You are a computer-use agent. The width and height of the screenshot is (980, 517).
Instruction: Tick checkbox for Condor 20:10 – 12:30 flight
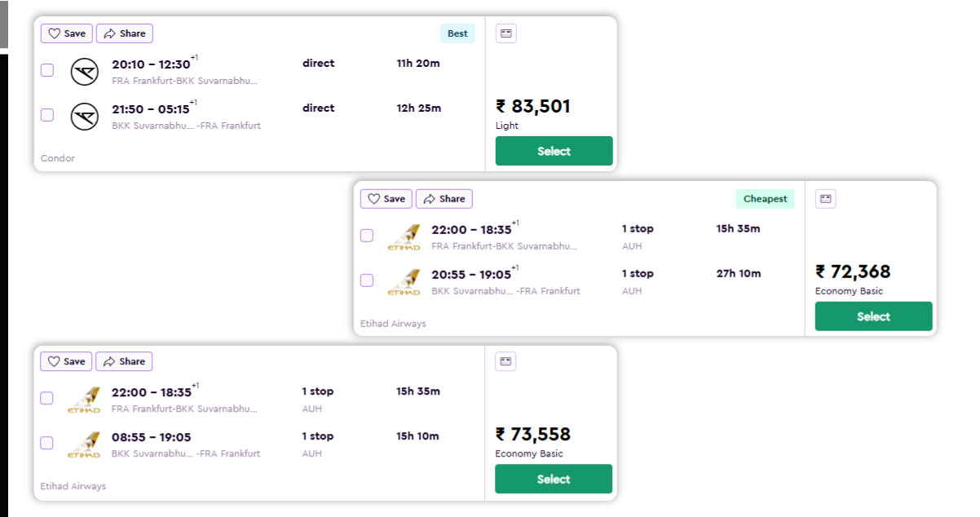coord(47,70)
